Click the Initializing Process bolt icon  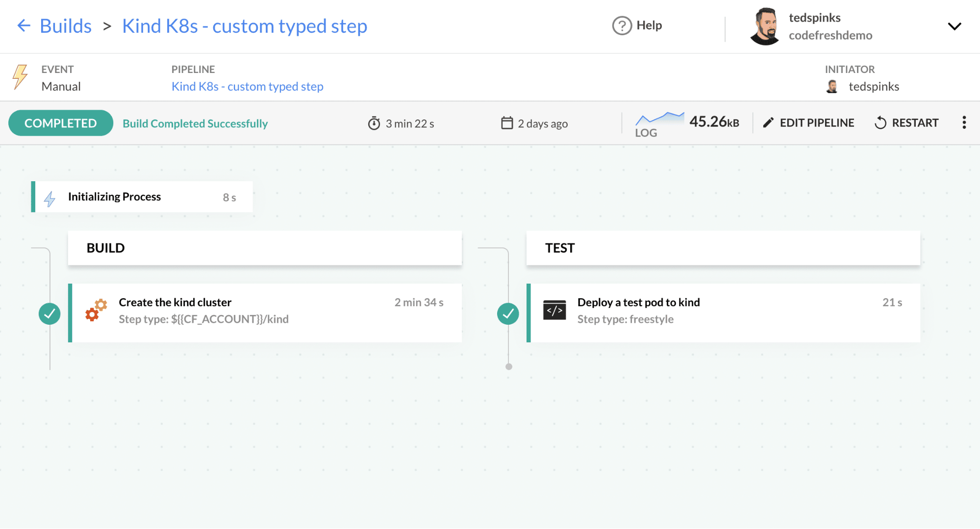coord(50,198)
